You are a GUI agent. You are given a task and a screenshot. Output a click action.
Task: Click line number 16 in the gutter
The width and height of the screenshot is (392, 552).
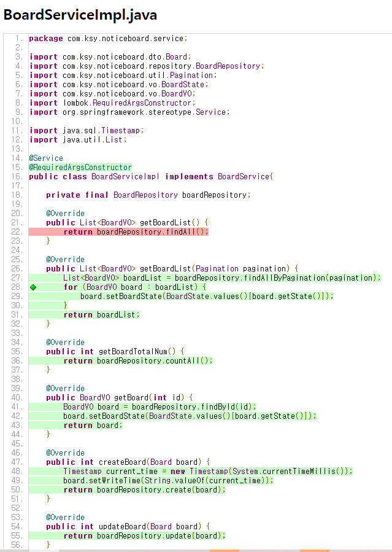17,176
